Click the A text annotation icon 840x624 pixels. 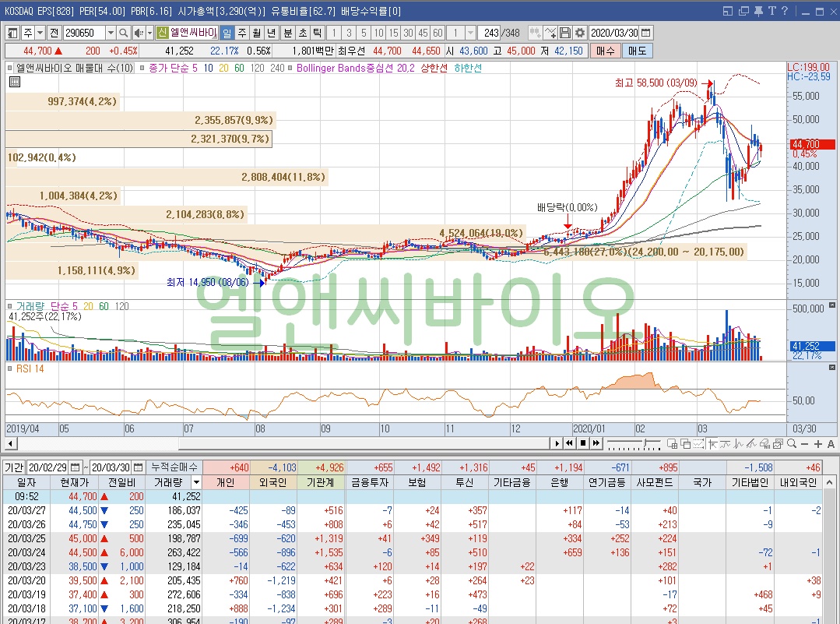831,444
